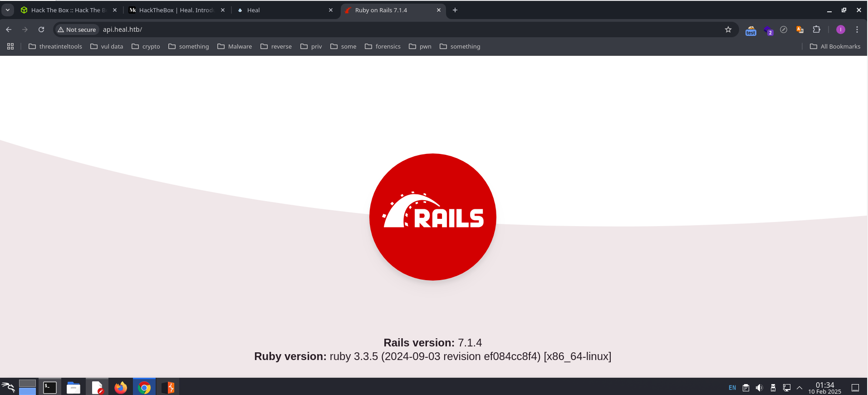This screenshot has width=868, height=395.
Task: Bookmark this page with star icon
Action: [x=728, y=30]
